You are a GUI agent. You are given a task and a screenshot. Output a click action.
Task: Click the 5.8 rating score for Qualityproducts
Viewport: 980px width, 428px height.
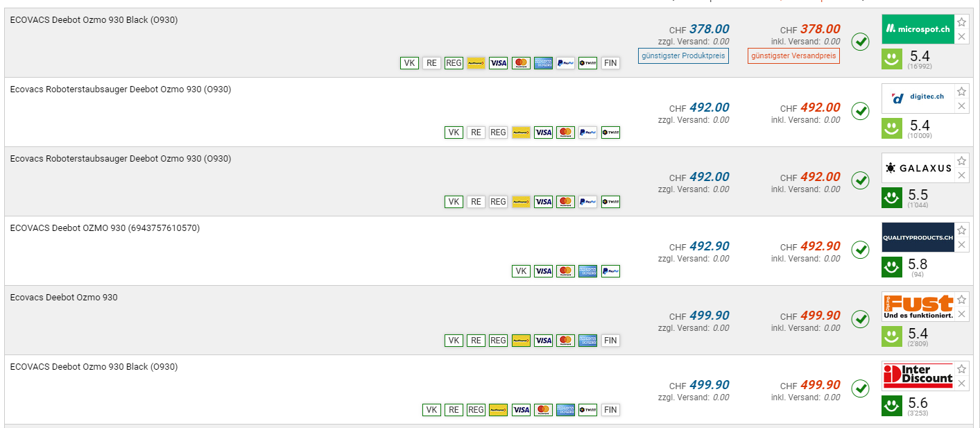[x=918, y=264]
